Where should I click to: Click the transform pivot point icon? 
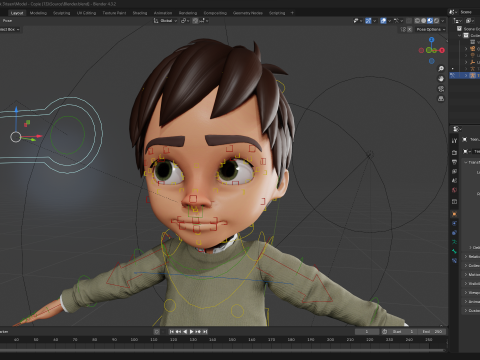point(184,21)
